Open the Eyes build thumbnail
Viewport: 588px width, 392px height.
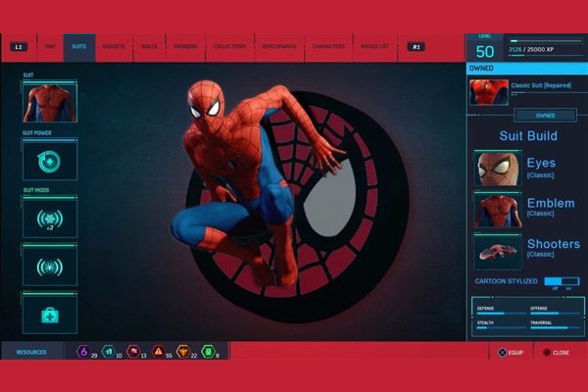pos(498,169)
